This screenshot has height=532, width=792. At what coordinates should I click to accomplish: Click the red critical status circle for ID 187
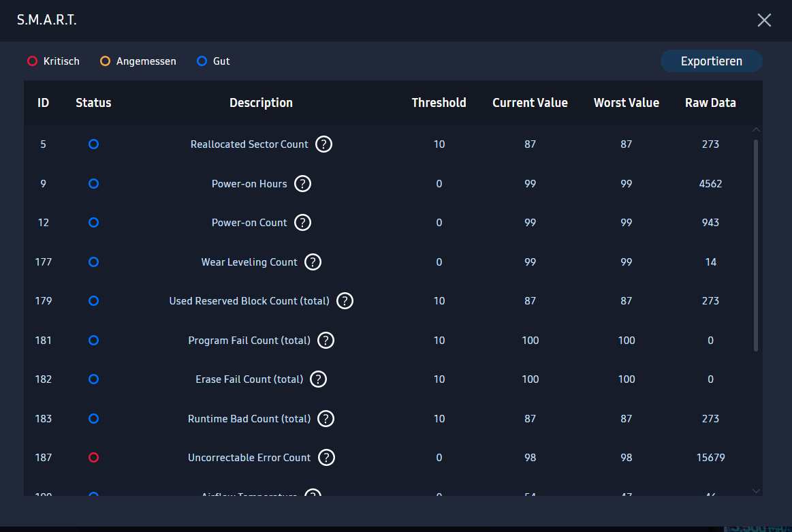point(93,458)
